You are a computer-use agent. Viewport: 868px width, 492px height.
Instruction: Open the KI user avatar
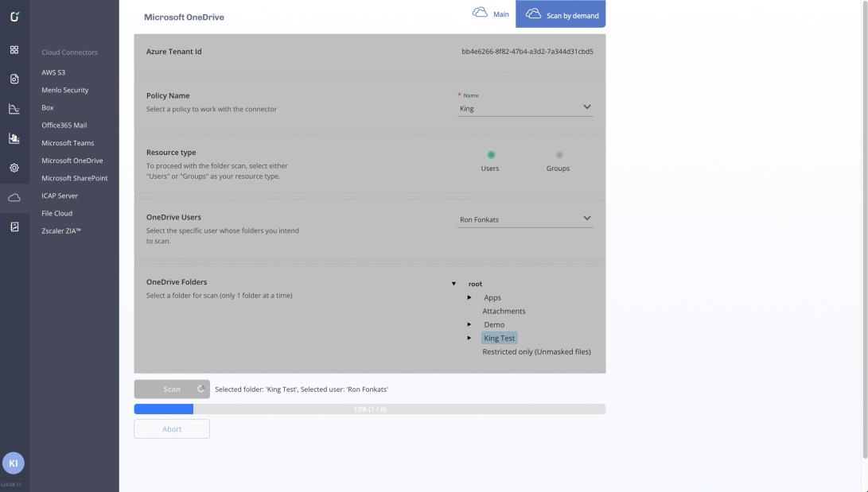point(14,463)
